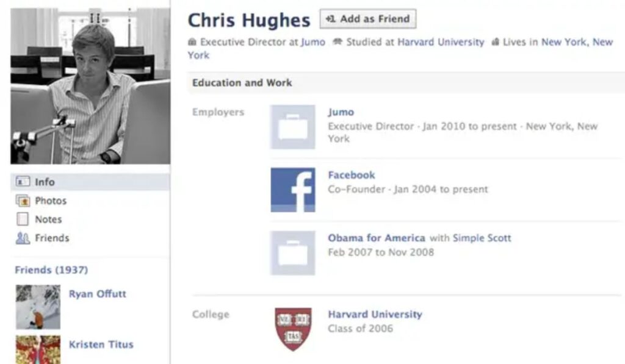The height and width of the screenshot is (364, 625).
Task: Click Ryan Offutt's friend thumbnail
Action: coord(38,307)
